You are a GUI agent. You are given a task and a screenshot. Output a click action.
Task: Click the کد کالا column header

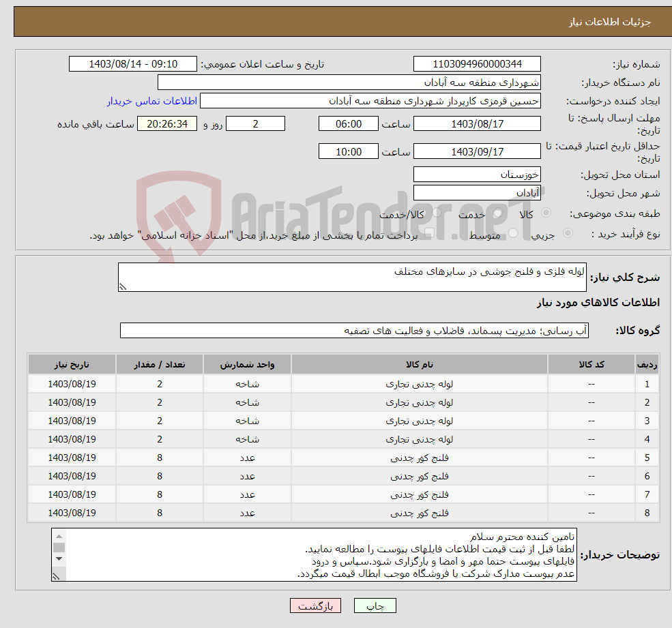click(x=591, y=364)
